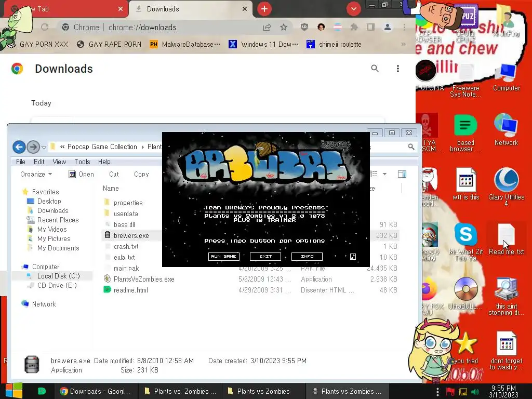Toggle the Explorer preview pane icon

[x=402, y=174]
